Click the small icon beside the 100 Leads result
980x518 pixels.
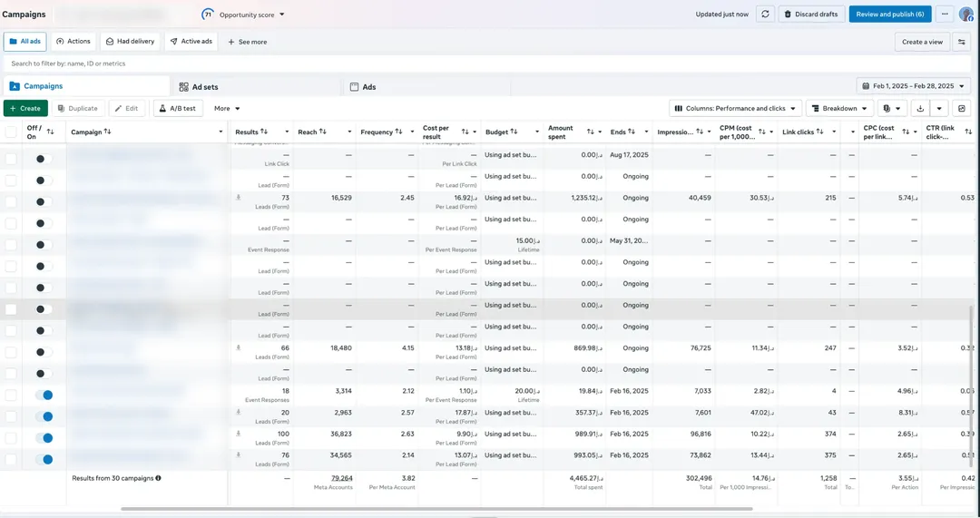tap(238, 434)
